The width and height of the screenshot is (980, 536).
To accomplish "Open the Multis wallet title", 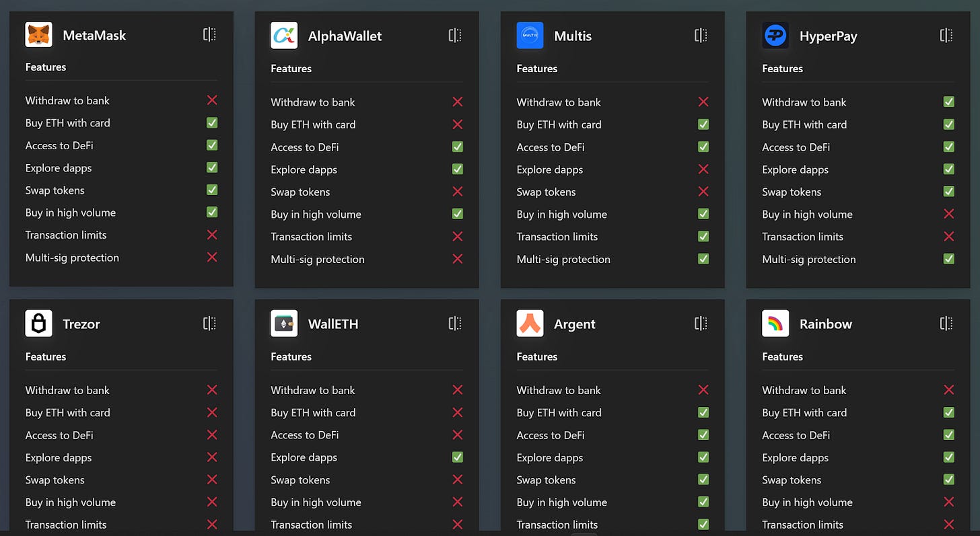I will (573, 36).
